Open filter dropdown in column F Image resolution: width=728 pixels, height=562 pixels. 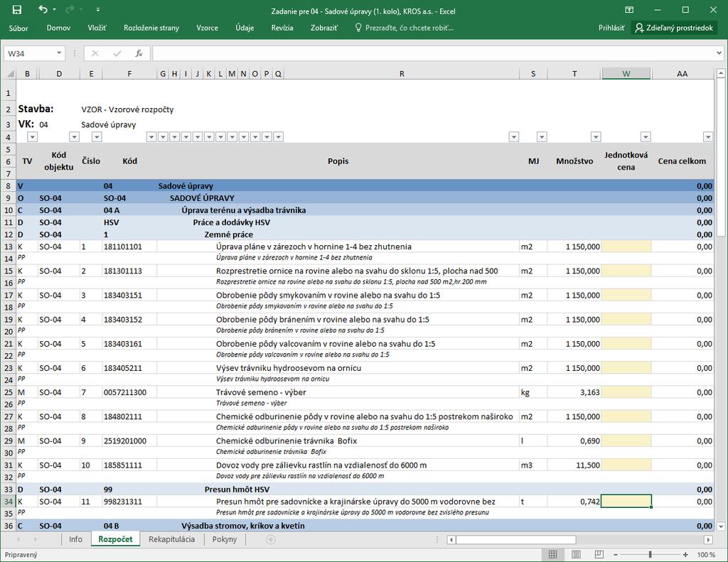tap(151, 137)
